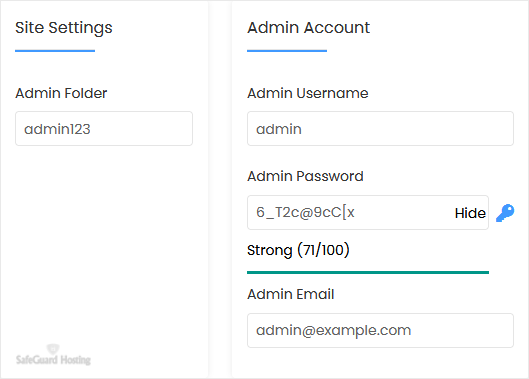The height and width of the screenshot is (379, 529).
Task: Click empty area below Admin Email field
Action: [381, 363]
